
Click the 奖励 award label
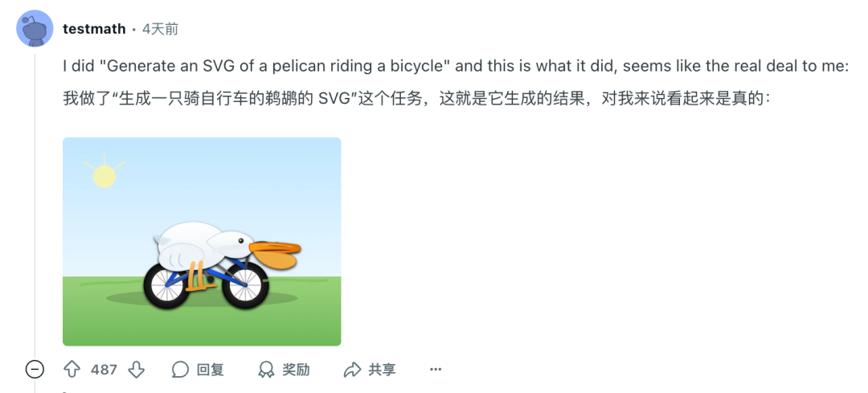[296, 369]
